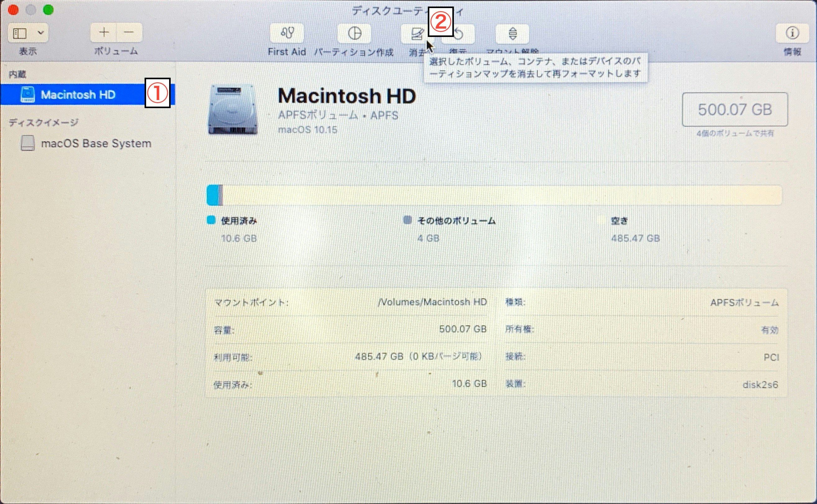The image size is (817, 504).
Task: Click the パーティション作成 label
Action: (x=354, y=52)
